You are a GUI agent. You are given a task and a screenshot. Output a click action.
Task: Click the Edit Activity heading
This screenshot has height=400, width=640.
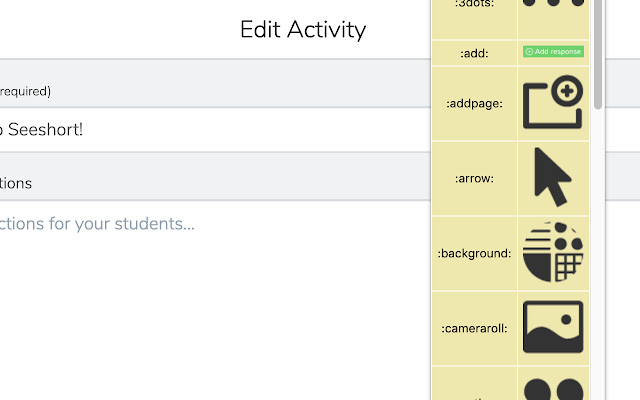pyautogui.click(x=303, y=29)
